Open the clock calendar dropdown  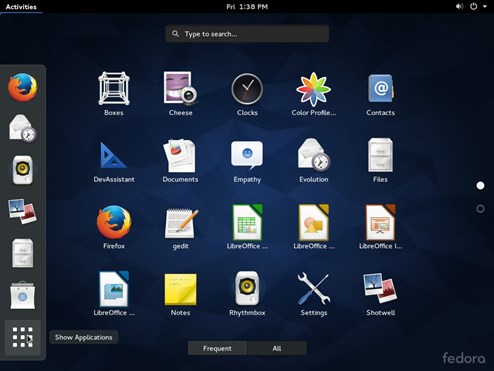pos(247,6)
